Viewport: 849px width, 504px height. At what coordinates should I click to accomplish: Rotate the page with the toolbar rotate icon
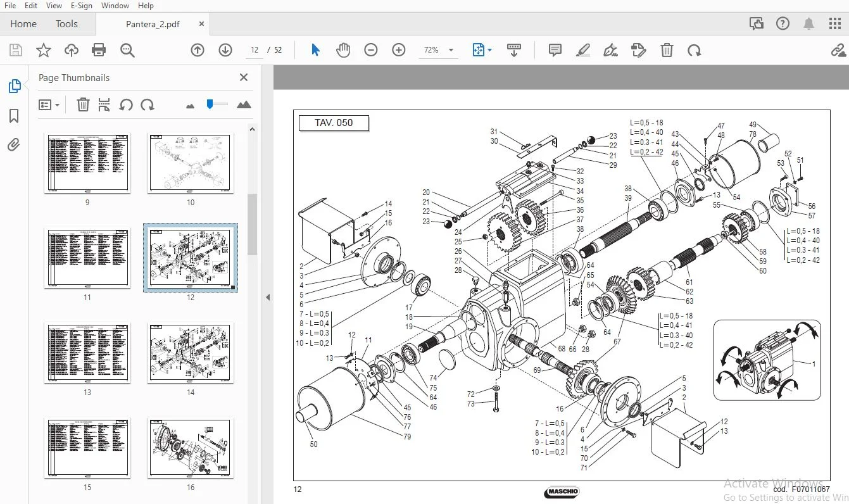coord(695,50)
